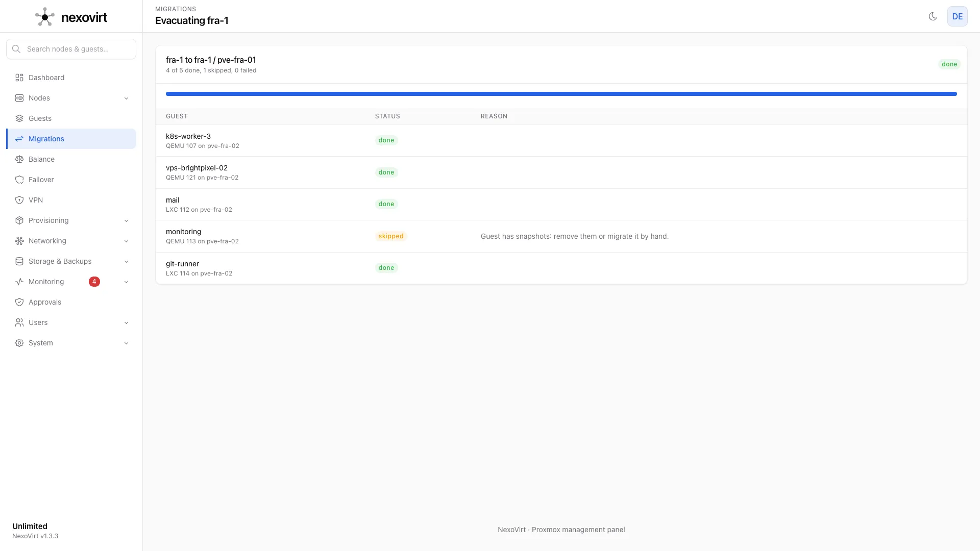Image resolution: width=980 pixels, height=551 pixels.
Task: Open the Approvals section
Action: point(71,302)
